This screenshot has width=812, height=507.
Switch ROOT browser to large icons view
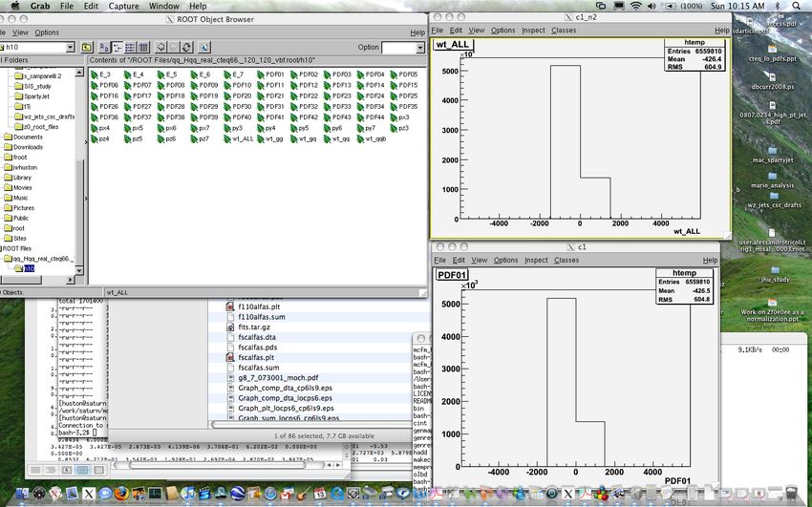pyautogui.click(x=104, y=48)
